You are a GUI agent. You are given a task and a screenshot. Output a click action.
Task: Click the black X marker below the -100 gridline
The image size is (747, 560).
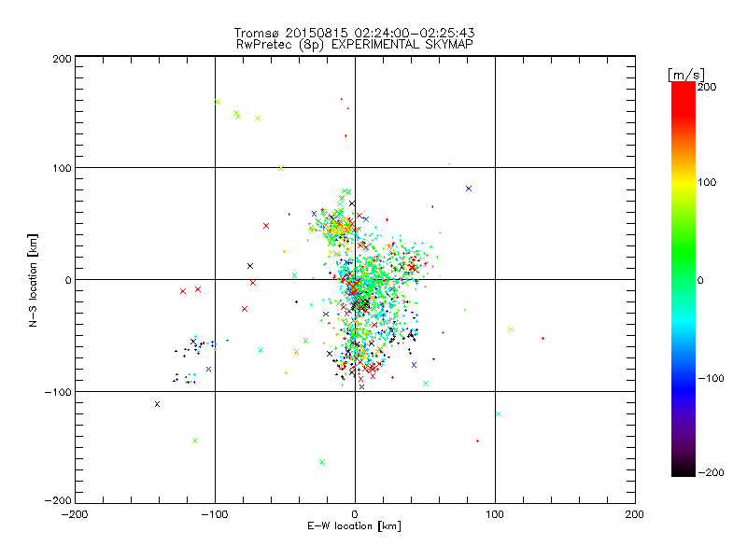point(157,404)
